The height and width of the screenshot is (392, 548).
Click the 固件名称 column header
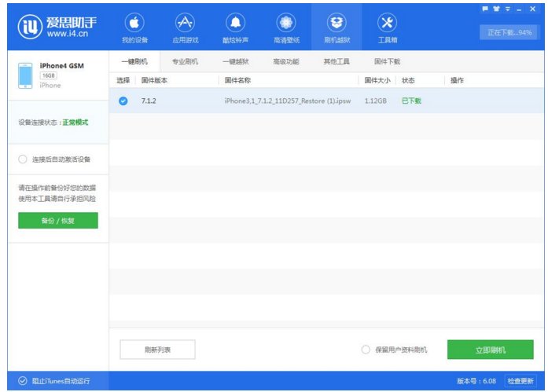[x=237, y=80]
